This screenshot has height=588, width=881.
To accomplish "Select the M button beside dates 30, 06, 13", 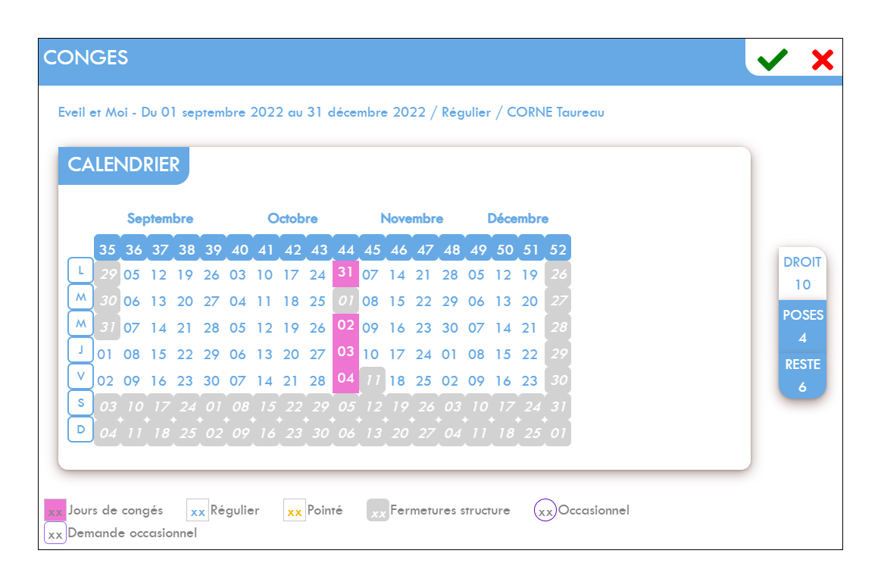I will coord(81,297).
